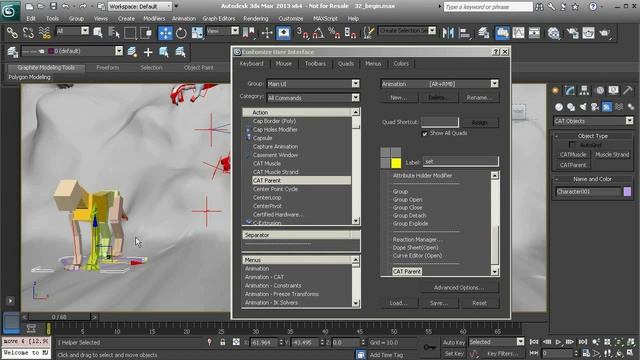
Task: Click the Play Animation button
Action: 558,342
